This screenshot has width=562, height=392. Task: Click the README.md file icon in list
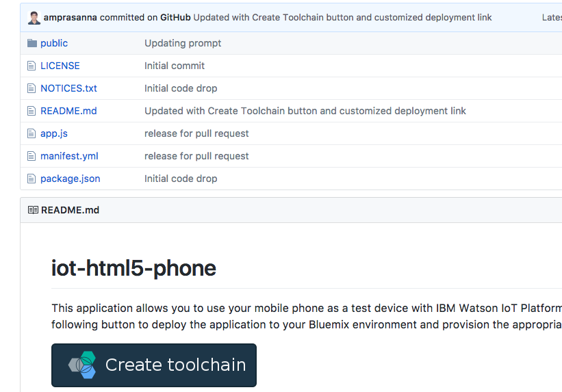click(31, 111)
